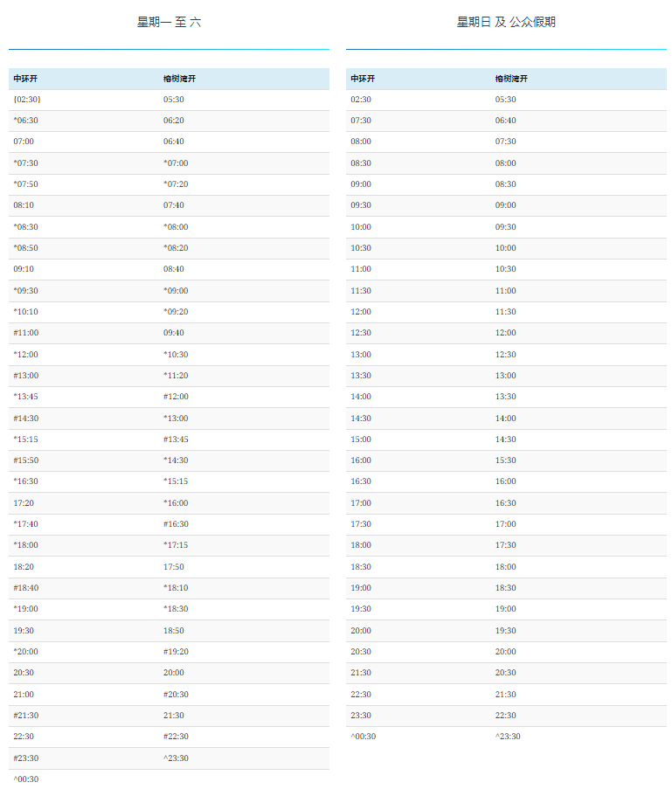This screenshot has width=672, height=789.
Task: Click the *17:40 sailing time
Action: click(x=26, y=524)
